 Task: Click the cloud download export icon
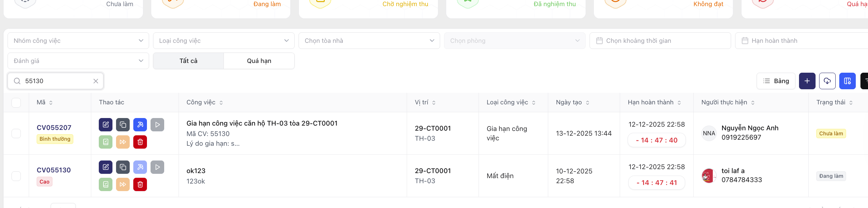827,81
